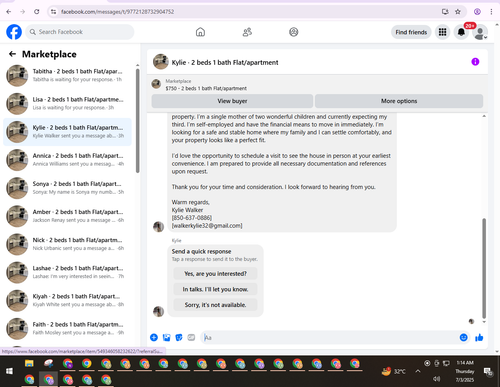This screenshot has height=387, width=500.
Task: Open the weather widget showing 32°C
Action: tap(394, 371)
